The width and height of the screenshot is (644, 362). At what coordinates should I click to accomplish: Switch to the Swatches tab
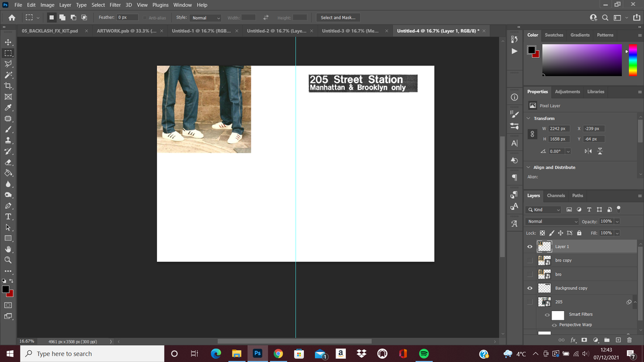point(554,35)
